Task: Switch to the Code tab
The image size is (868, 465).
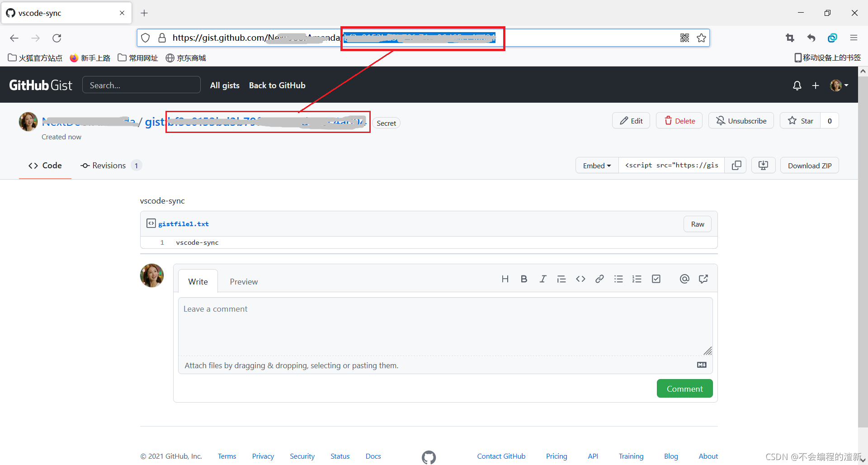Action: pyautogui.click(x=45, y=166)
